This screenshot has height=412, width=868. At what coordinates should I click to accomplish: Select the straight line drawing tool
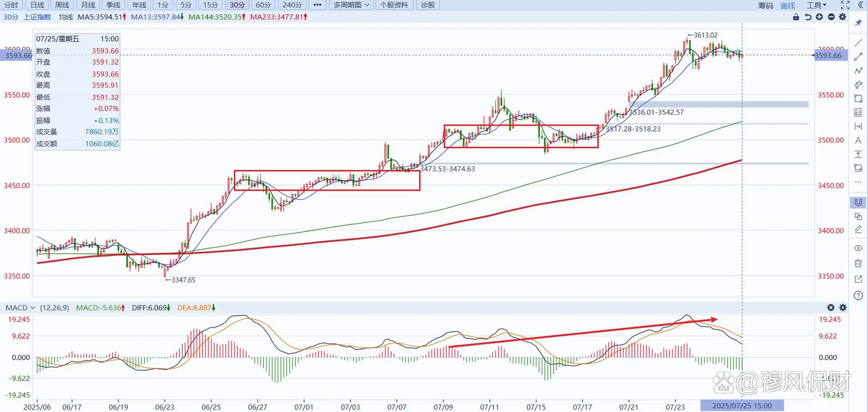(x=858, y=43)
